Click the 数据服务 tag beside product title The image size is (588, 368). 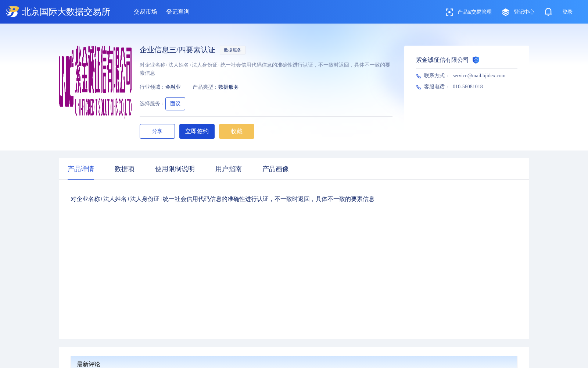pos(233,50)
